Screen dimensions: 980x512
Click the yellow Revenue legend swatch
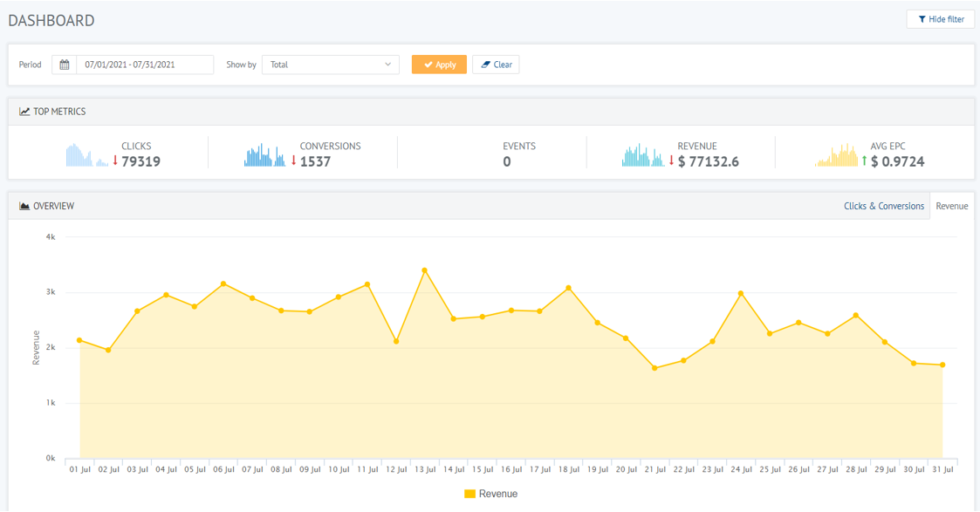(470, 494)
